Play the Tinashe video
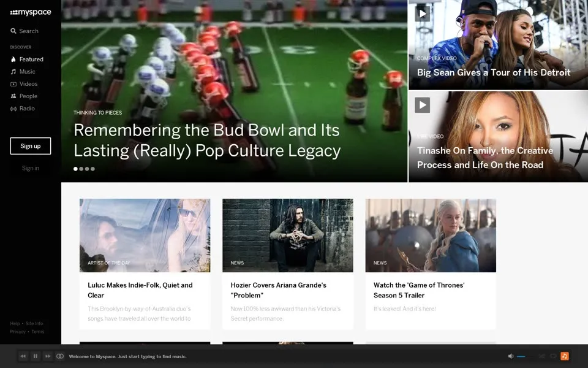588x368 pixels. point(422,105)
